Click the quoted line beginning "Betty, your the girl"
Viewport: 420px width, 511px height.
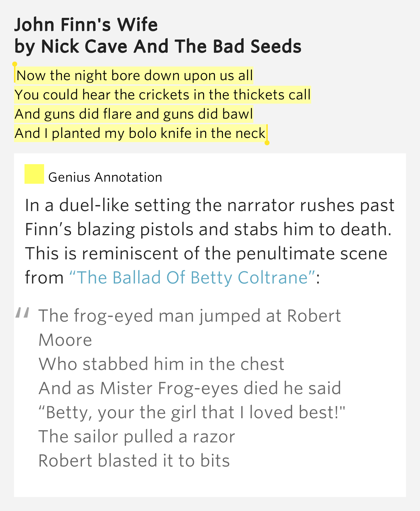192,413
